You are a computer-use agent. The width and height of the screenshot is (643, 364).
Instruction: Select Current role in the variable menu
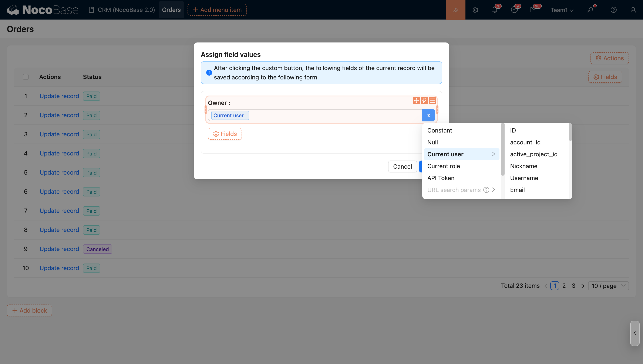[444, 166]
